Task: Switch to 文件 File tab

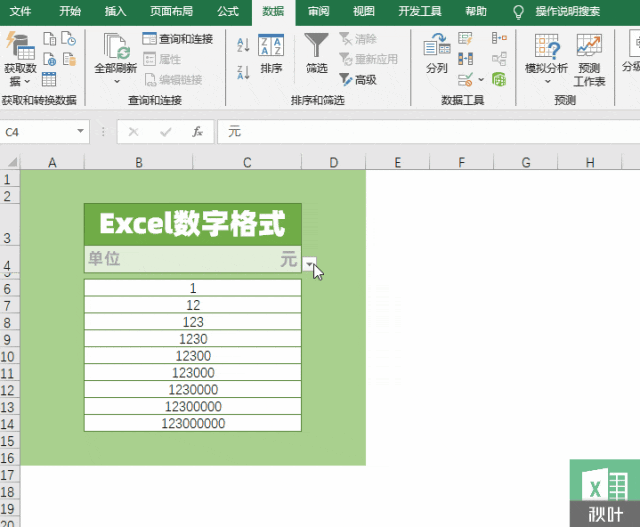Action: [x=20, y=11]
